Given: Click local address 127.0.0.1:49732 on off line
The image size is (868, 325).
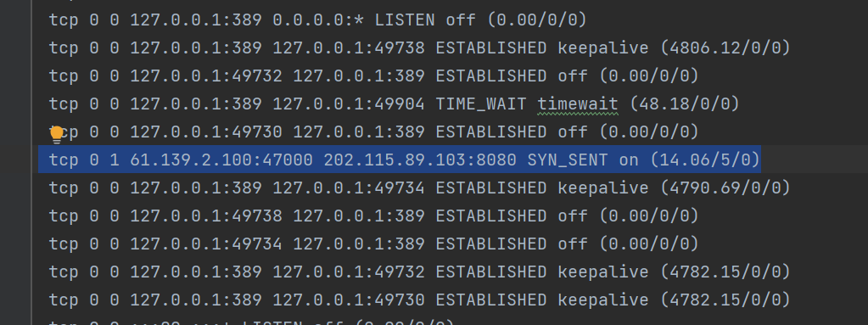Looking at the screenshot, I should (x=206, y=76).
